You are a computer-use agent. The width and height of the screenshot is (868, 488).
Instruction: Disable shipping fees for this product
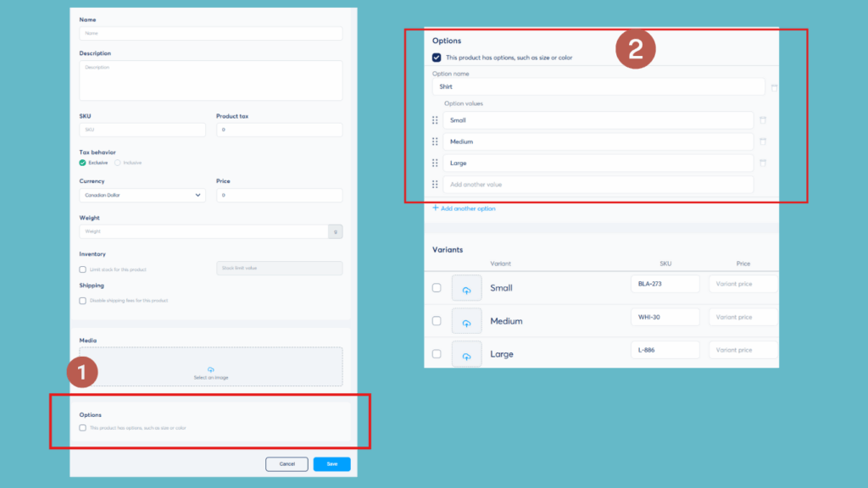82,300
